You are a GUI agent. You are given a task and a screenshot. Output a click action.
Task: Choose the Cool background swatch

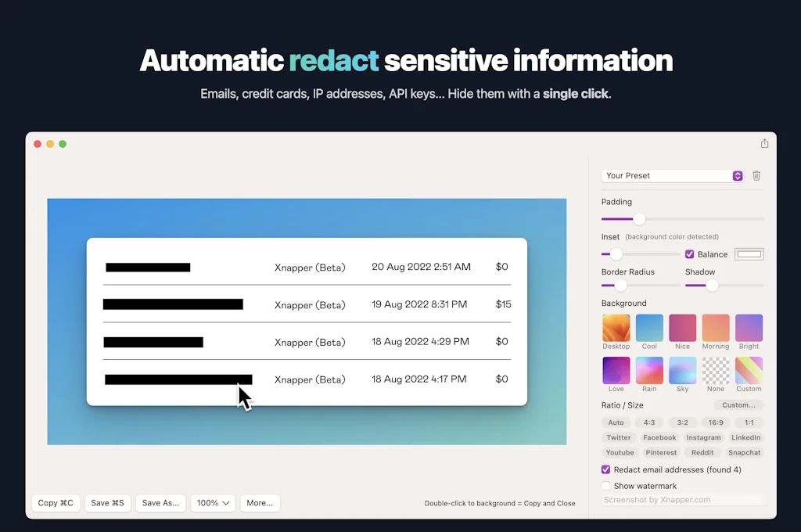649,328
